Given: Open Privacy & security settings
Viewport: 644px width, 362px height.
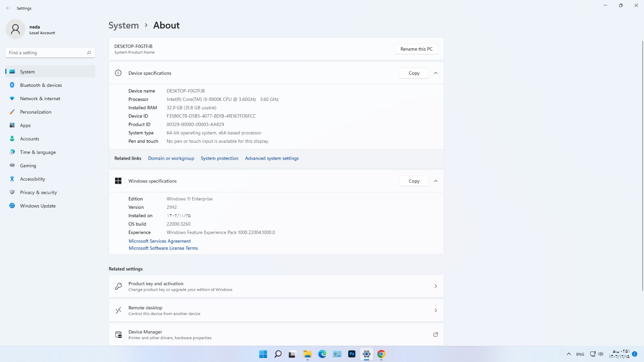Looking at the screenshot, I should pyautogui.click(x=38, y=193).
